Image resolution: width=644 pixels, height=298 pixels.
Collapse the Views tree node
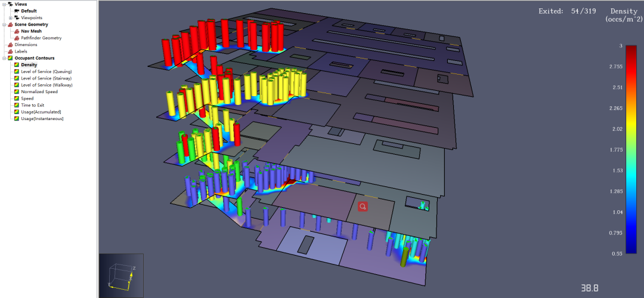click(4, 4)
